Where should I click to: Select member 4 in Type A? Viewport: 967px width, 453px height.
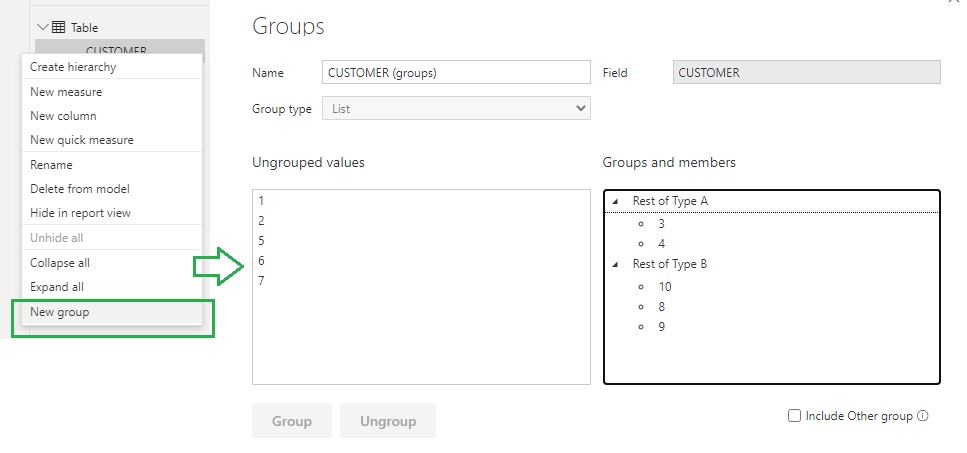click(662, 243)
